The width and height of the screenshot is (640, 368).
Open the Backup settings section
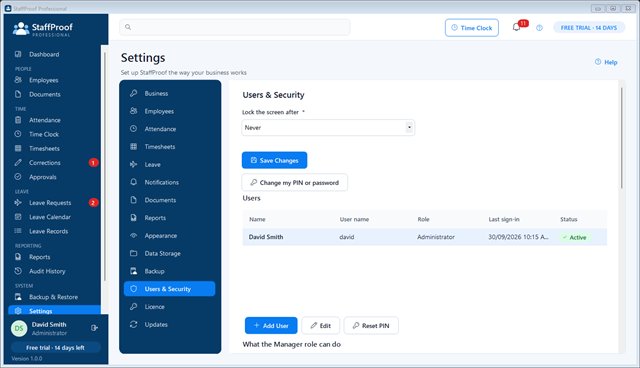(169, 271)
